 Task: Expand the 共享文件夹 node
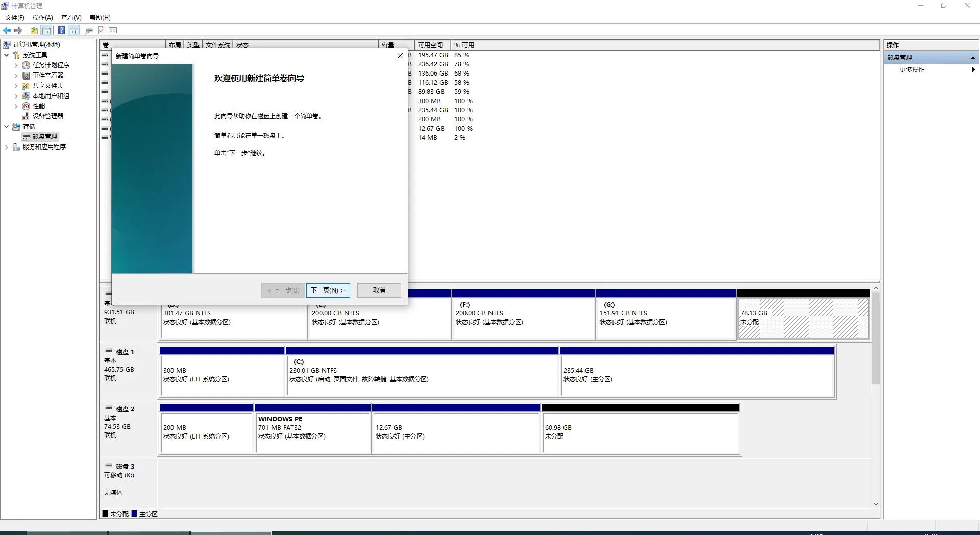click(x=16, y=86)
